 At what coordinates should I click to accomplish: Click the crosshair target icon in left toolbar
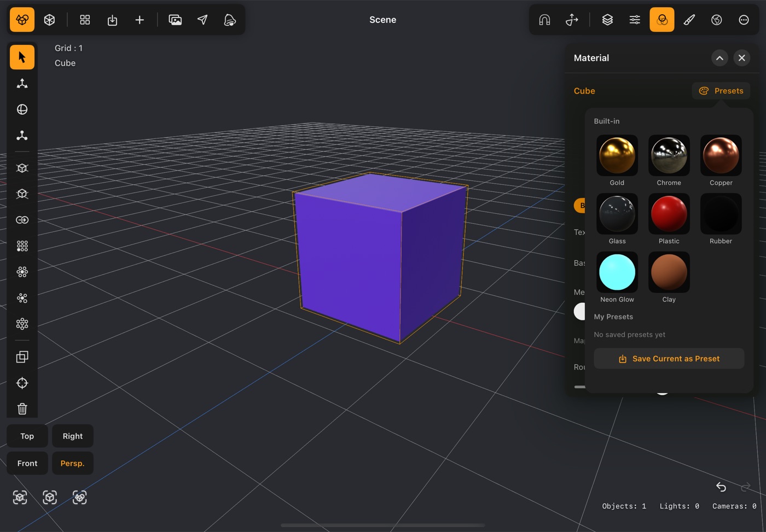[x=22, y=383]
